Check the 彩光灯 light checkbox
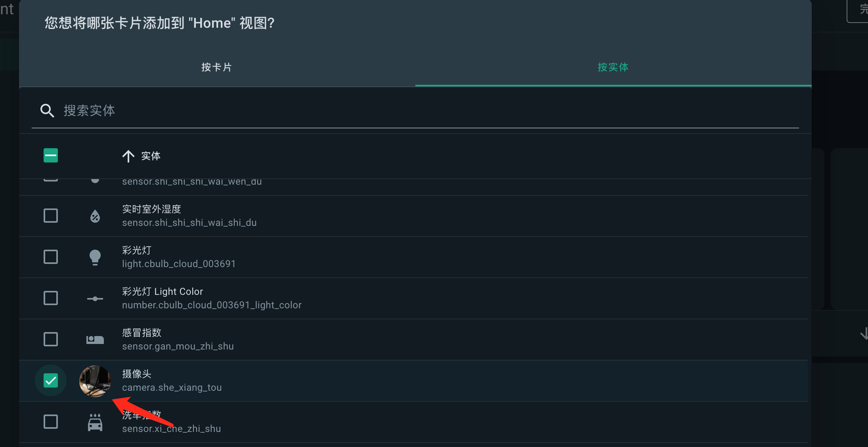 tap(51, 257)
